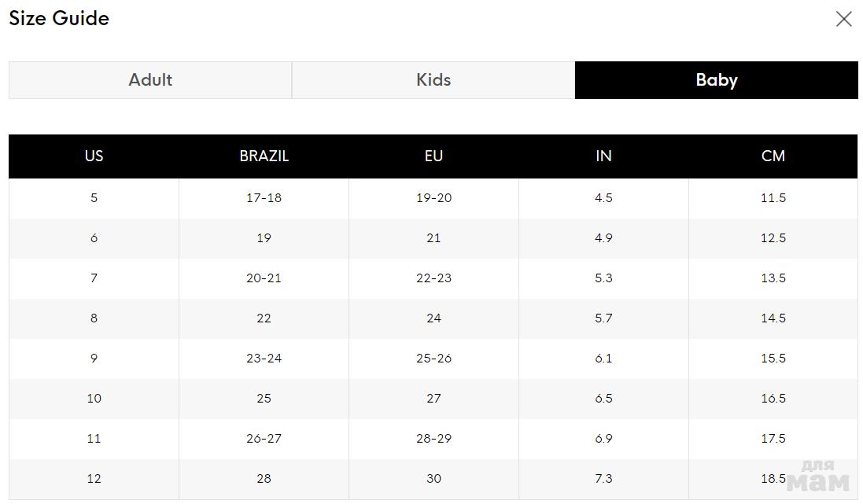This screenshot has width=863, height=504.
Task: Click the 11.5 cm cell
Action: tap(773, 198)
